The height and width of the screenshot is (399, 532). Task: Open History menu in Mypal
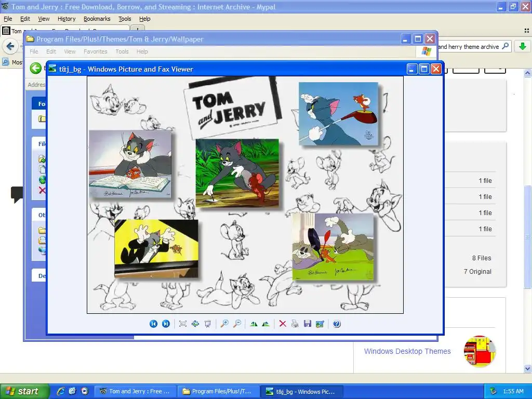pos(66,19)
